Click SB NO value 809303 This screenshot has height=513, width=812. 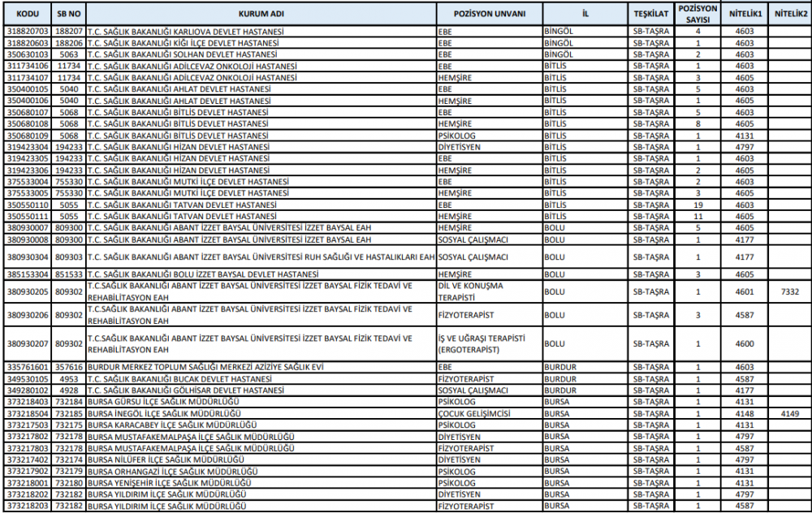tap(69, 257)
